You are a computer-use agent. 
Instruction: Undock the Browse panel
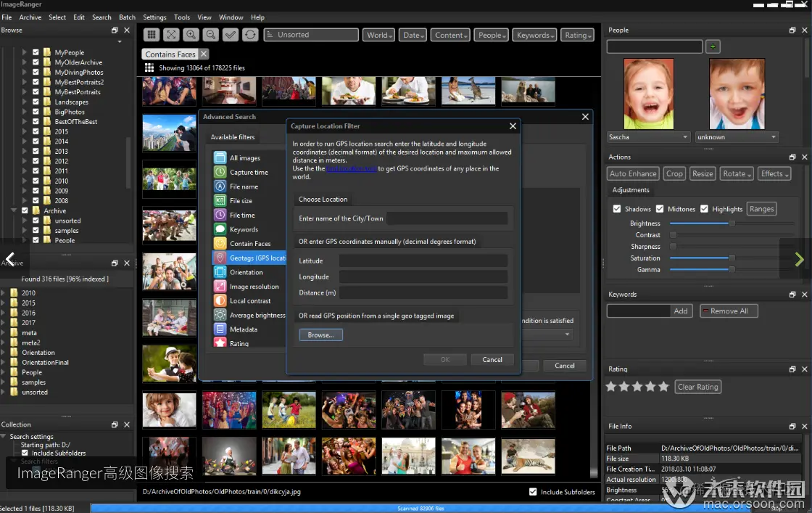pyautogui.click(x=115, y=30)
